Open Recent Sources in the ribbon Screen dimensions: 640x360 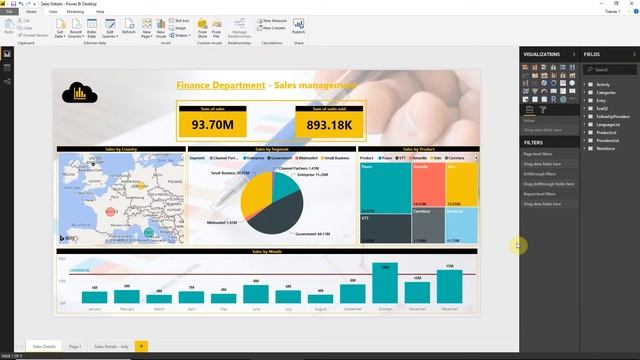point(76,28)
